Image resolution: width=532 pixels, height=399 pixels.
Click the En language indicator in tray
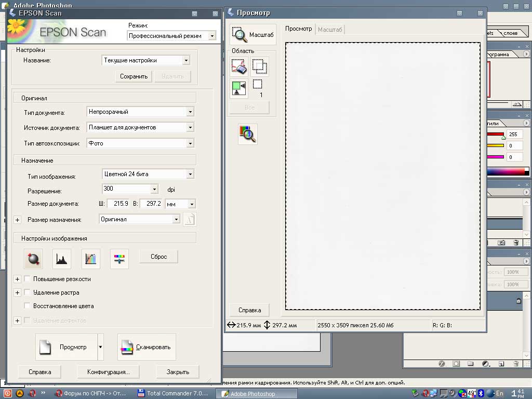(499, 393)
